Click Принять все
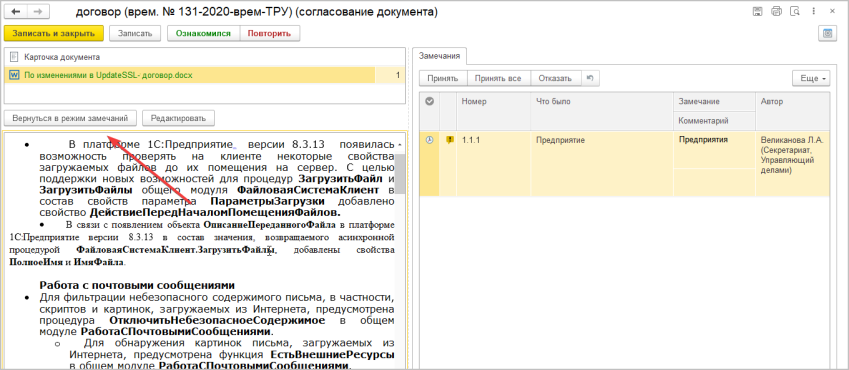The image size is (849, 370). (x=498, y=78)
